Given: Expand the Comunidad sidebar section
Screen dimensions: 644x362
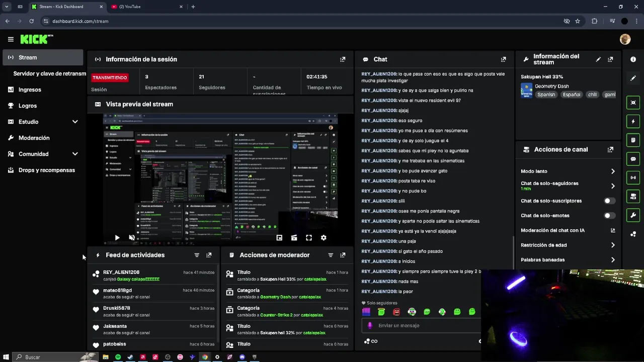Looking at the screenshot, I should (x=75, y=154).
